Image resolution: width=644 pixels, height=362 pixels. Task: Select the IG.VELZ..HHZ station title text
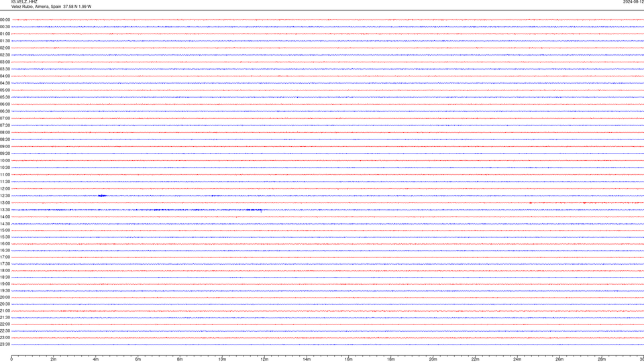pos(24,1)
